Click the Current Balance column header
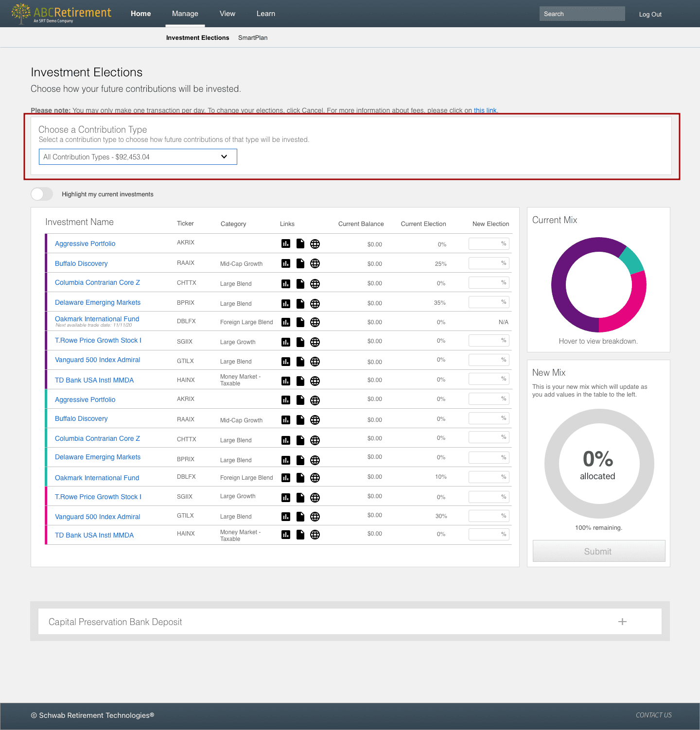700x730 pixels. click(361, 224)
